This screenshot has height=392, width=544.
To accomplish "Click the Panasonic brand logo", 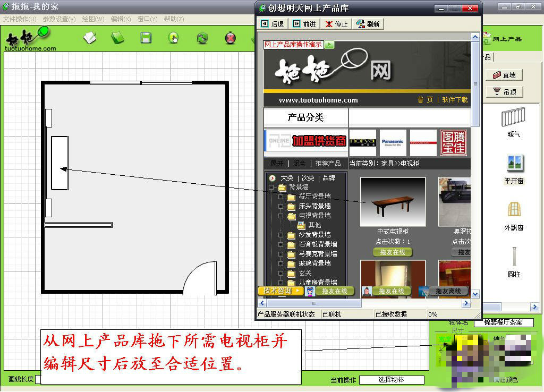I will pos(393,142).
